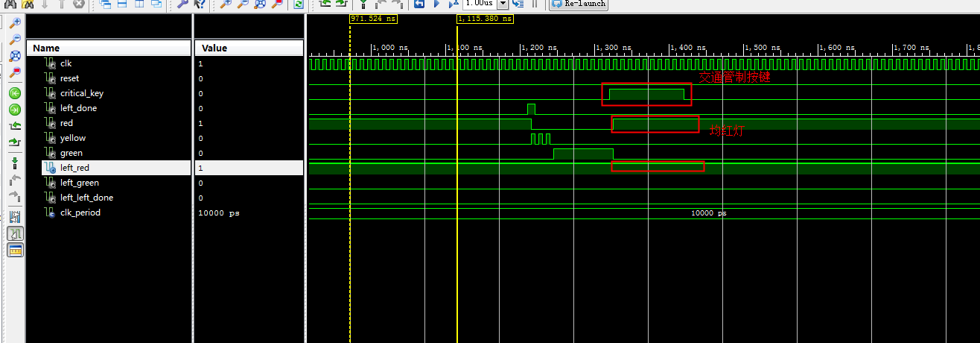The width and height of the screenshot is (980, 343).
Task: Click Zoom to Cursor icon in top toolbar
Action: pos(276,4)
